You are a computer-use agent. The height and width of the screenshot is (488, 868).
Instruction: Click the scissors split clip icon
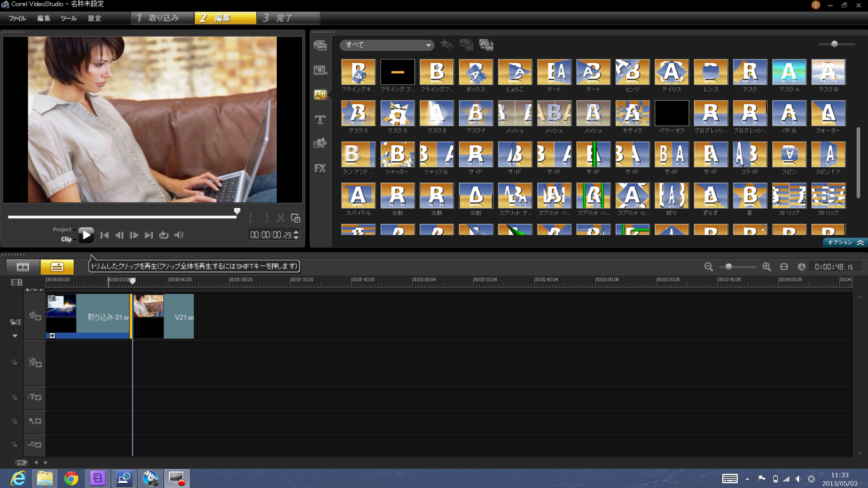280,218
